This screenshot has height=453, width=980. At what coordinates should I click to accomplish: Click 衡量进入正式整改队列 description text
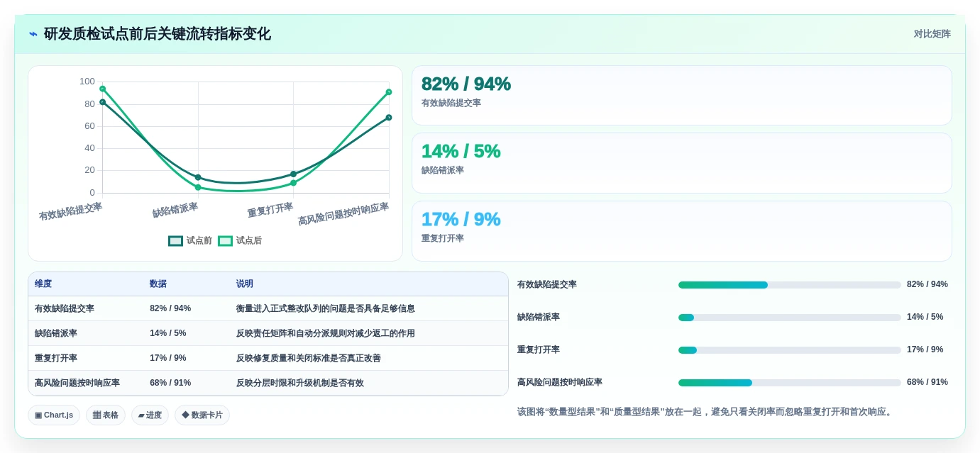326,308
